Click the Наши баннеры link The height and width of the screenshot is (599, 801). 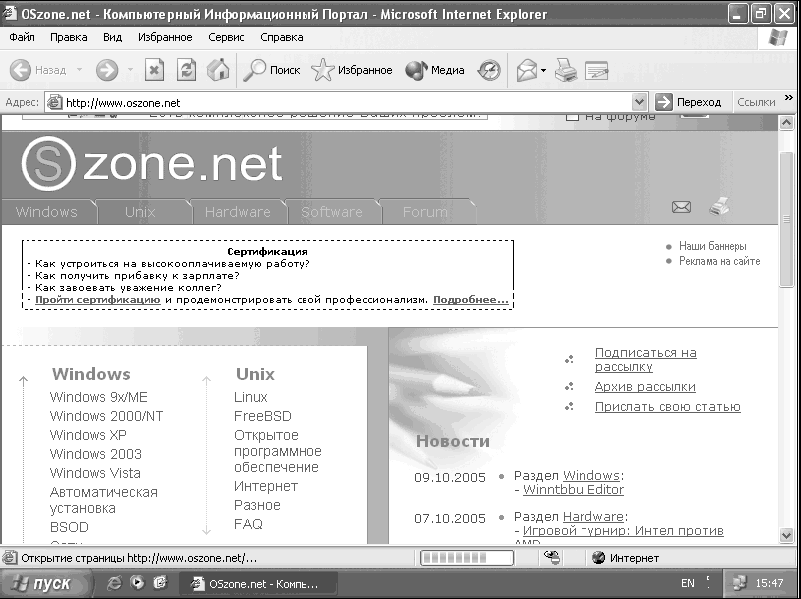coord(713,246)
